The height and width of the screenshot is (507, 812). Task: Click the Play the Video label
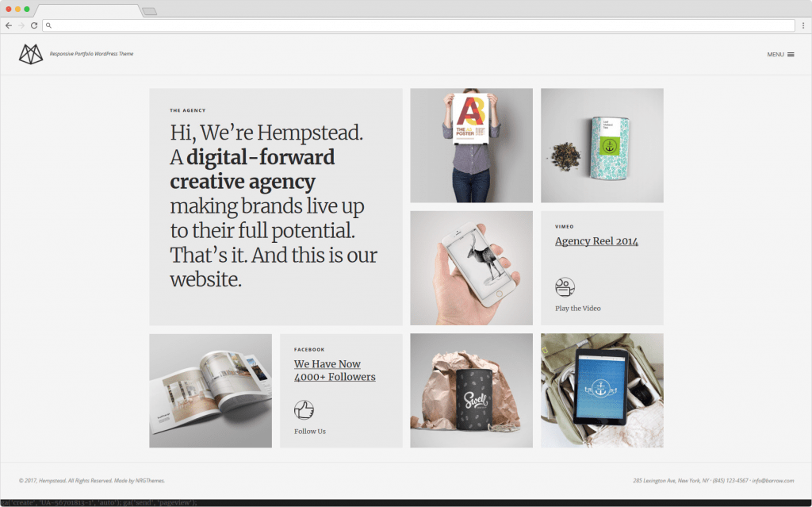(578, 309)
